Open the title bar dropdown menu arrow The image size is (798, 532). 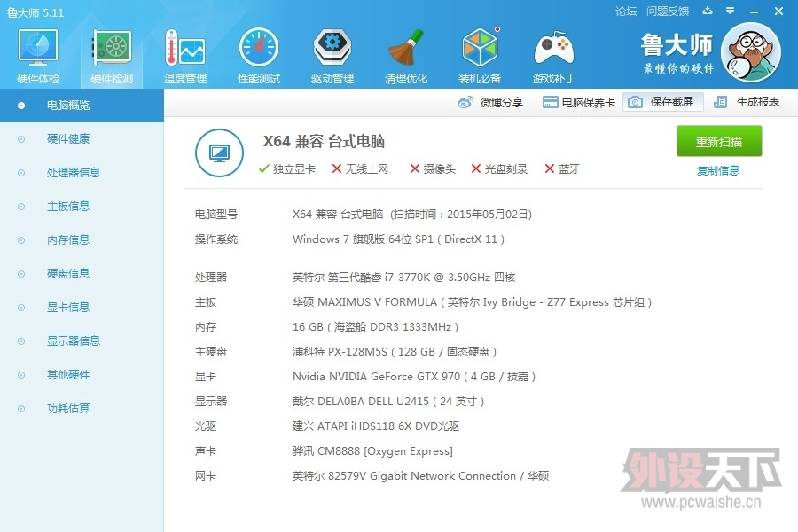(731, 11)
